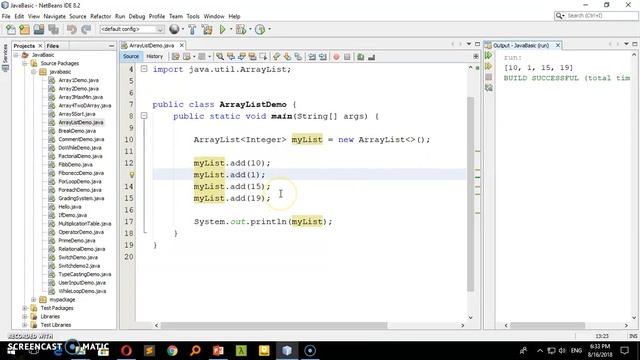Open the Tools menu
Viewport: 640px width, 360px height.
coord(193,16)
